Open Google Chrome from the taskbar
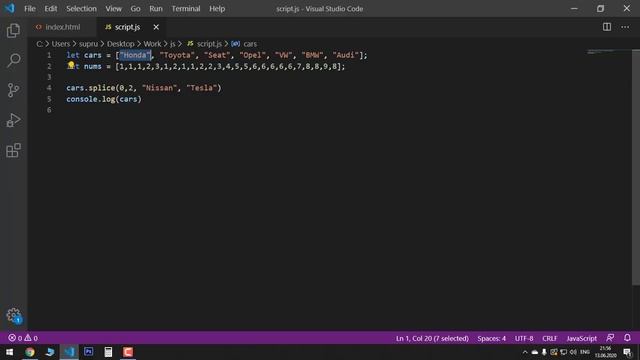Image resolution: width=640 pixels, height=360 pixels. click(30, 352)
